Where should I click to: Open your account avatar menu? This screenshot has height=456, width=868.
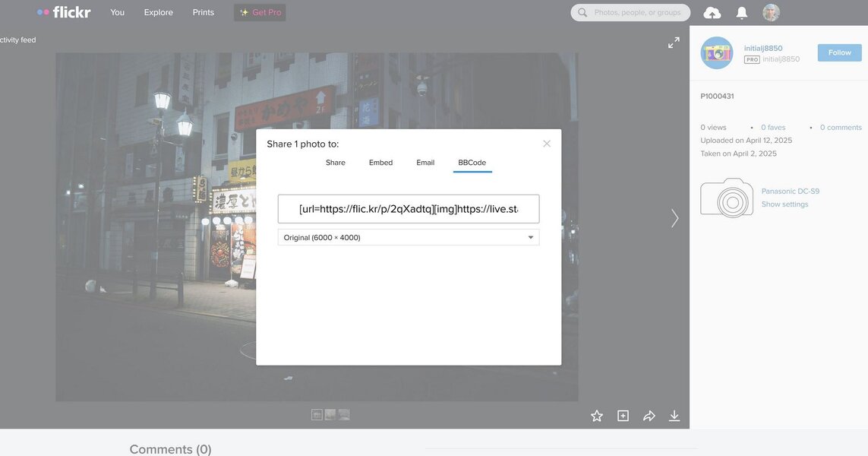[x=771, y=13]
